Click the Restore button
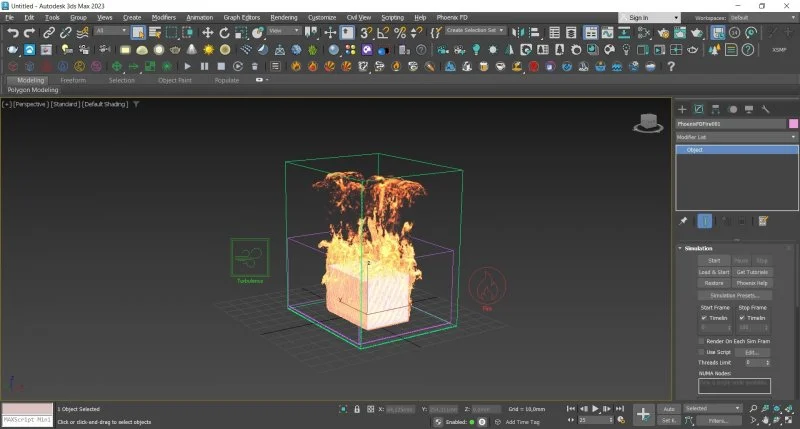 point(714,283)
